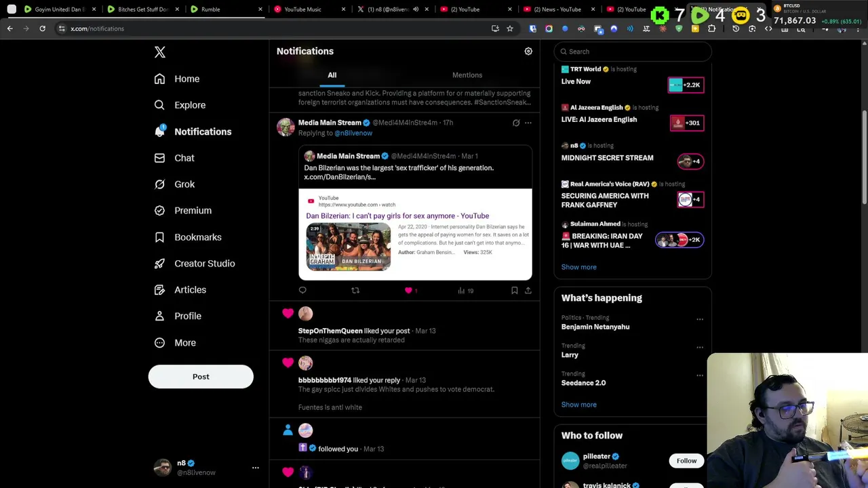Open StepOnThemQueen profile avatar
The width and height of the screenshot is (868, 488).
pyautogui.click(x=305, y=313)
